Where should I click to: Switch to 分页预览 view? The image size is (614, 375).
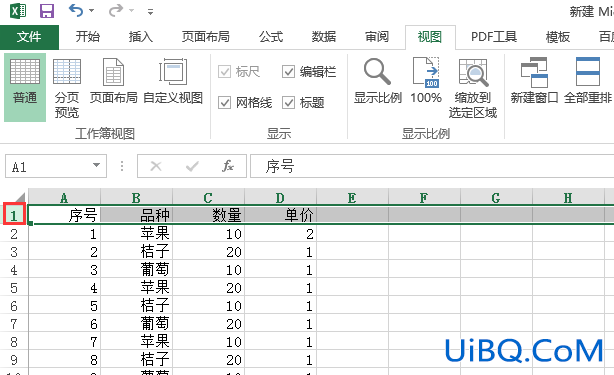pos(67,88)
